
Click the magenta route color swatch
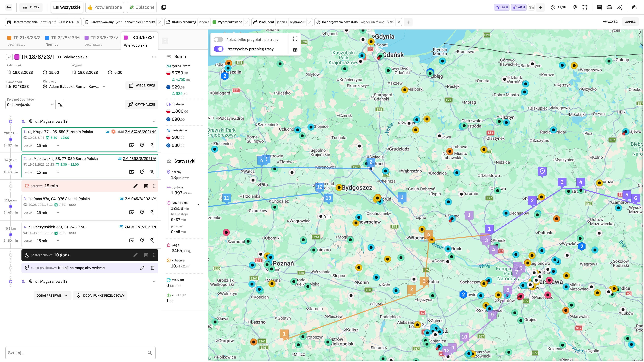(x=17, y=57)
